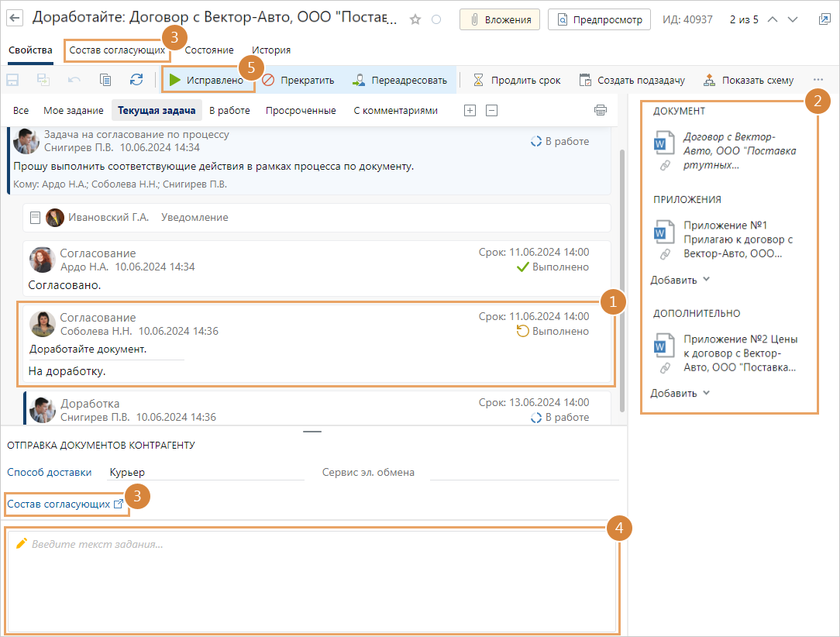Select the Просроченные filter

301,110
